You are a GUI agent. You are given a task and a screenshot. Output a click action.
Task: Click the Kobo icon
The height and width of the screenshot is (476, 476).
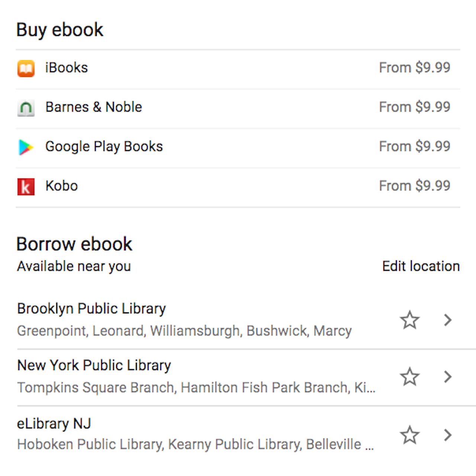tap(25, 187)
